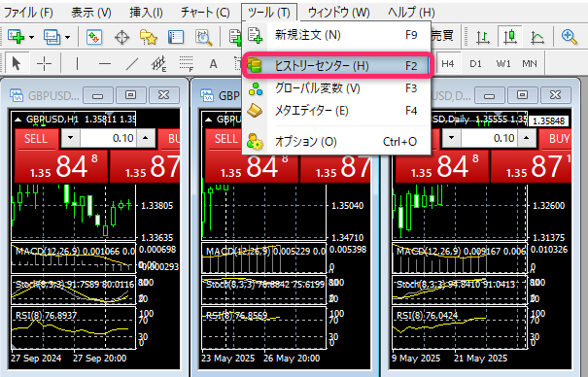
Task: Open the ファイル (F) menu
Action: (28, 13)
